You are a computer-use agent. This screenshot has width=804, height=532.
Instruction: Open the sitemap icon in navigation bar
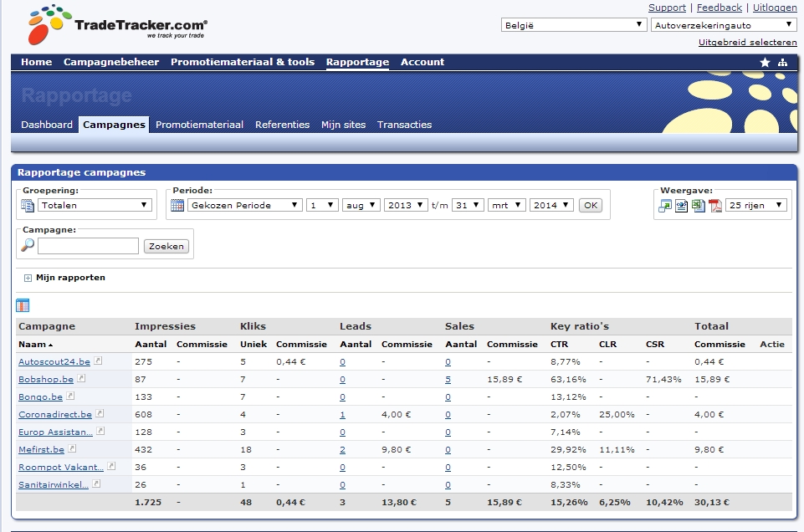(x=782, y=63)
